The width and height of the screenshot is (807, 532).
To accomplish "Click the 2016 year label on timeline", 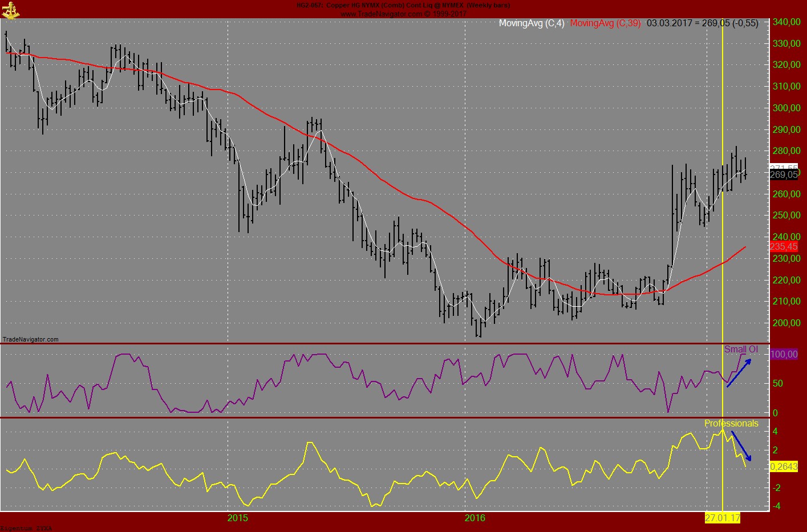I will point(476,518).
